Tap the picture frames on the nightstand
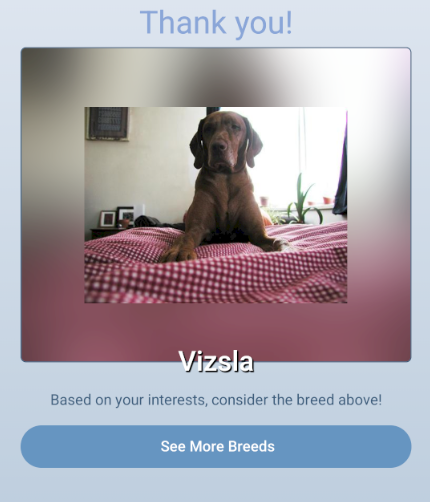 pos(116,217)
